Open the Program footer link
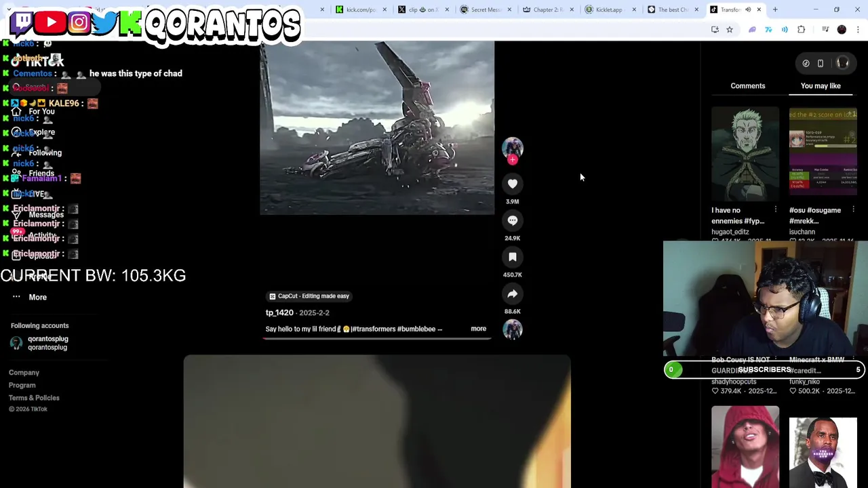 coord(22,385)
